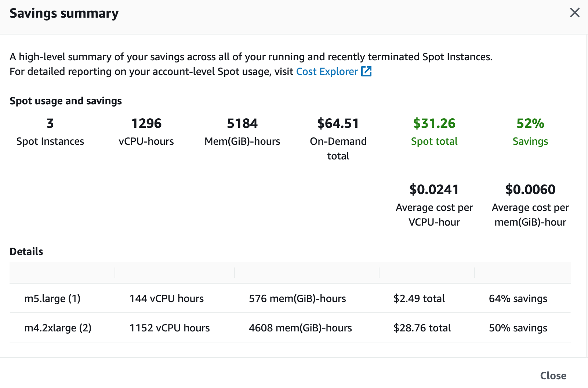Viewport: 588px width, 388px height.
Task: Click the 3 Spot Instances count
Action: pos(50,123)
